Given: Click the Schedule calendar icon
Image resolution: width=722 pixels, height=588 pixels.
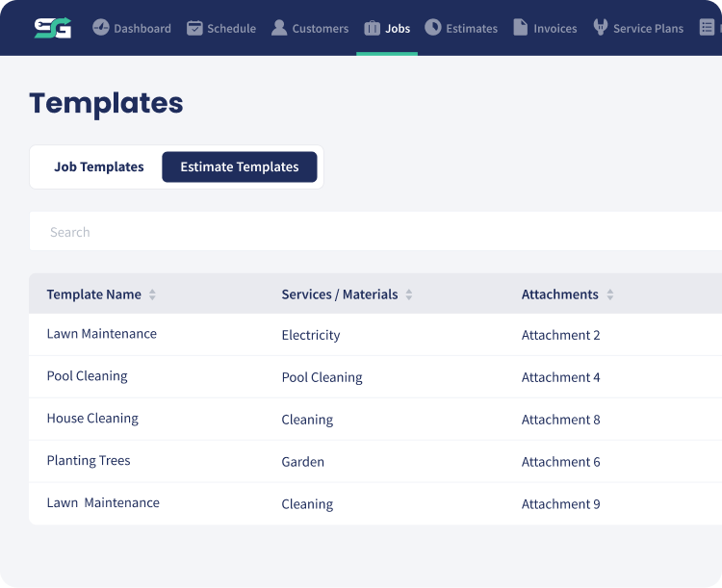Looking at the screenshot, I should click(x=194, y=28).
